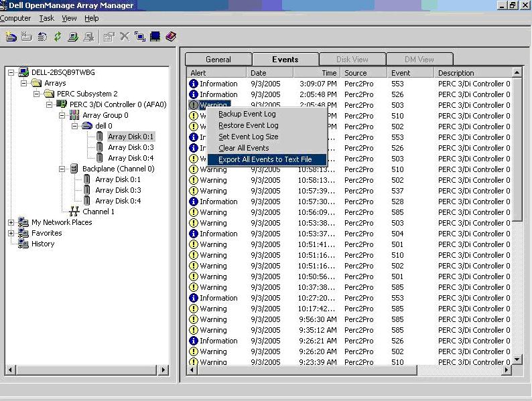Collapse the dell 0 virtual disk node
532x401 pixels.
coord(74,126)
